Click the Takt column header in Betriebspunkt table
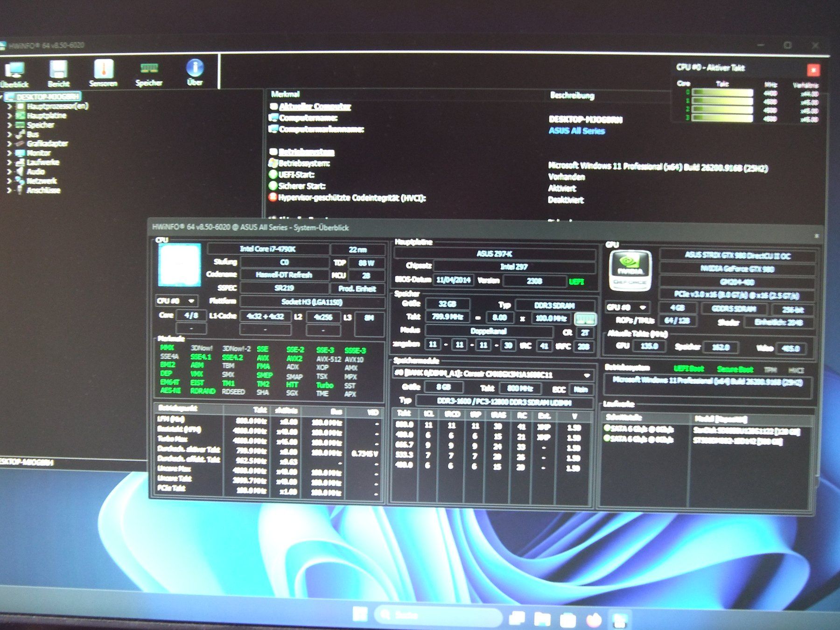This screenshot has height=630, width=840. click(260, 410)
